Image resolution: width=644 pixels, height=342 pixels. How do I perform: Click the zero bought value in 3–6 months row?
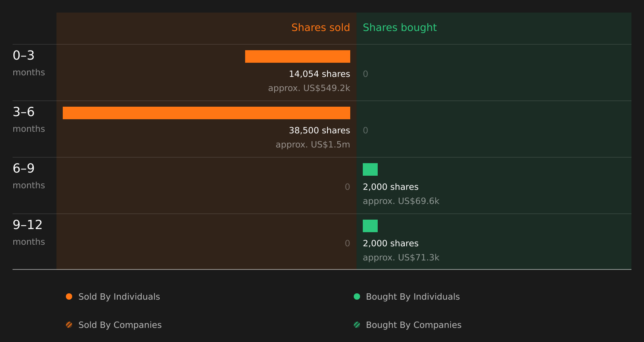tap(366, 130)
